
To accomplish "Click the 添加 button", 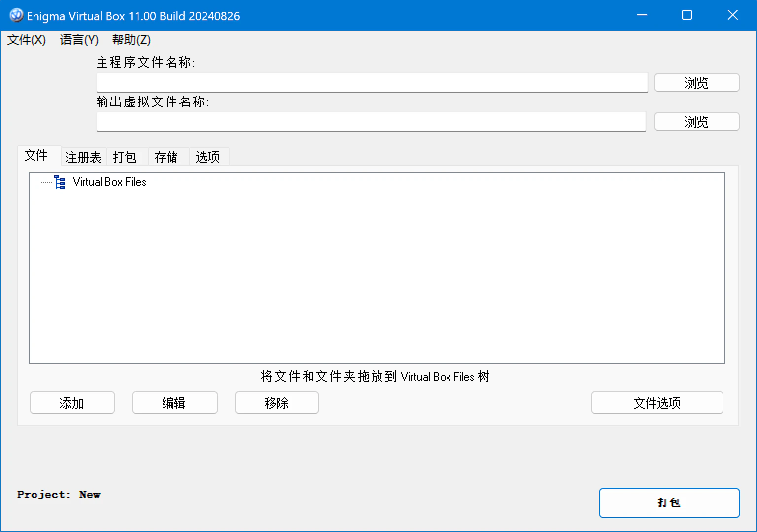I will [72, 402].
